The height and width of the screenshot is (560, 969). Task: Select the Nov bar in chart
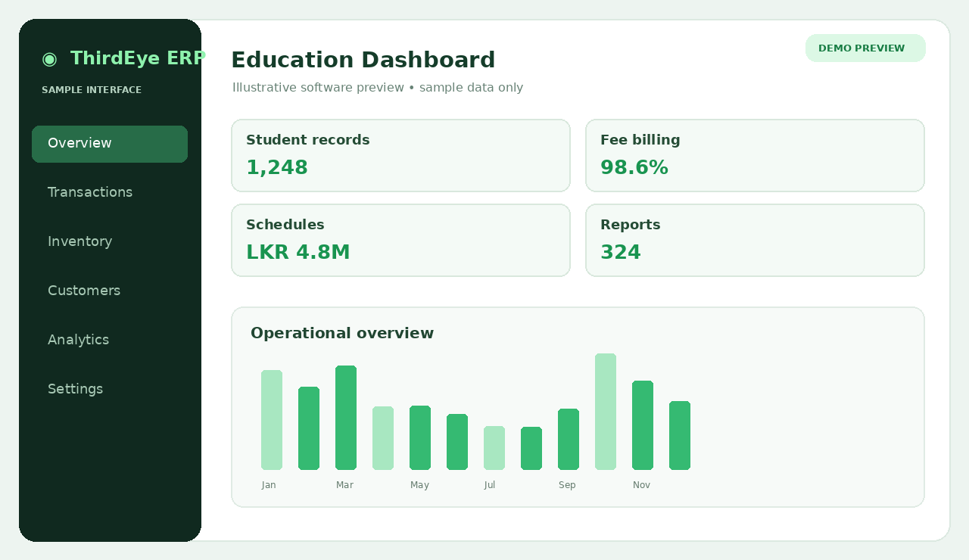(x=643, y=425)
